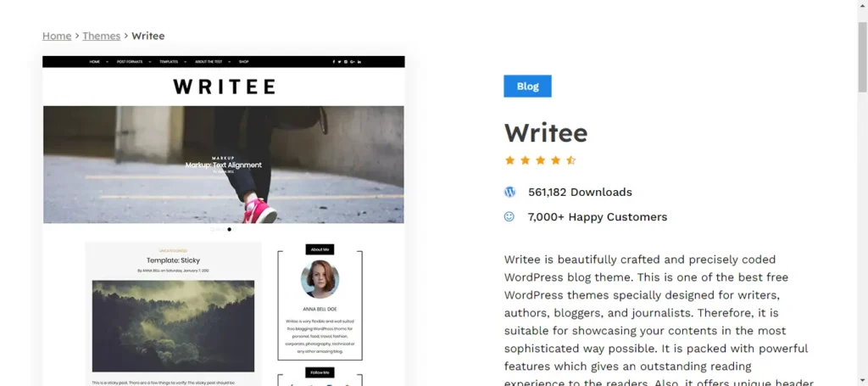Screen dimensions: 868x386
Task: Select the active black slider dot
Action: (229, 229)
